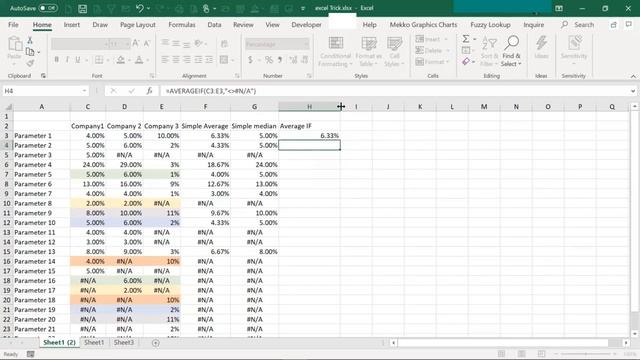Click the Increase Decimal icon
Image resolution: width=640 pixels, height=360 pixels.
pos(293,60)
